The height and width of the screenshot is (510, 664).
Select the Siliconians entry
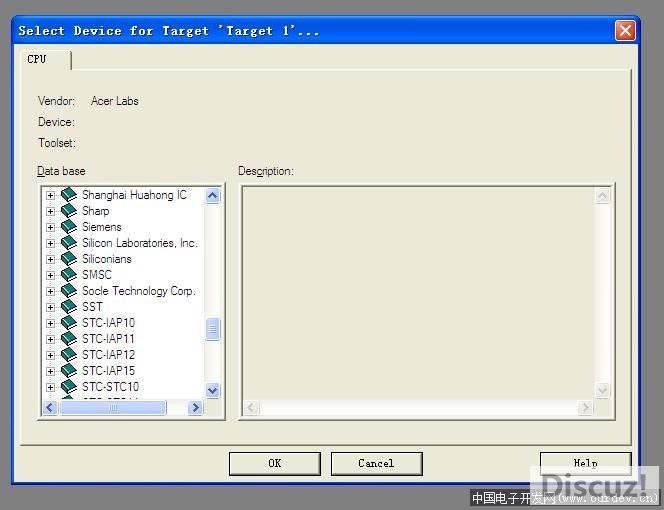point(107,259)
